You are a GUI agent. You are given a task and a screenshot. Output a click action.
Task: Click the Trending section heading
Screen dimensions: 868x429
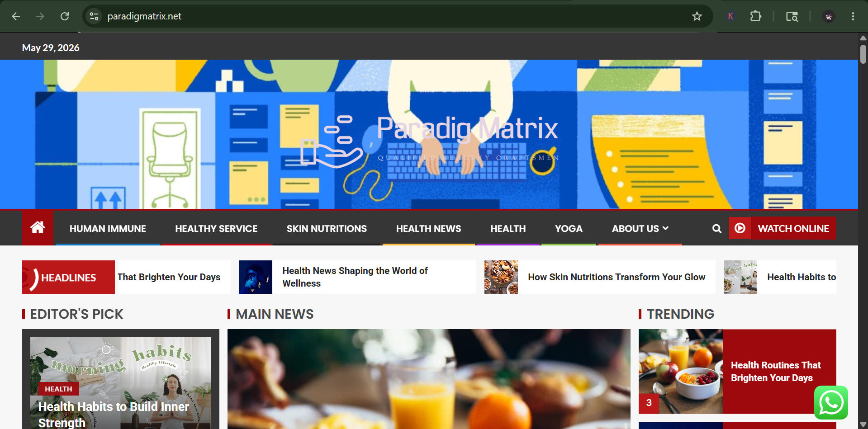(x=680, y=314)
